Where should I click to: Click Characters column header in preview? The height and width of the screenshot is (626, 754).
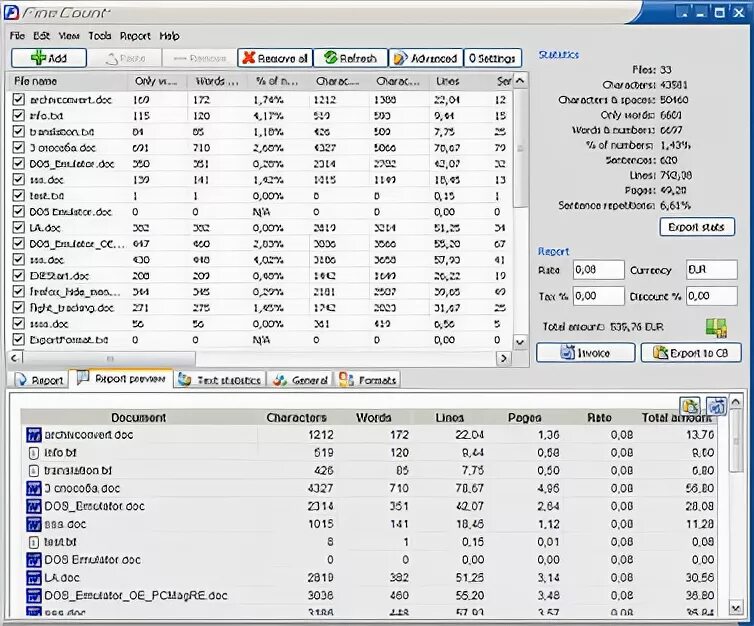coord(296,417)
